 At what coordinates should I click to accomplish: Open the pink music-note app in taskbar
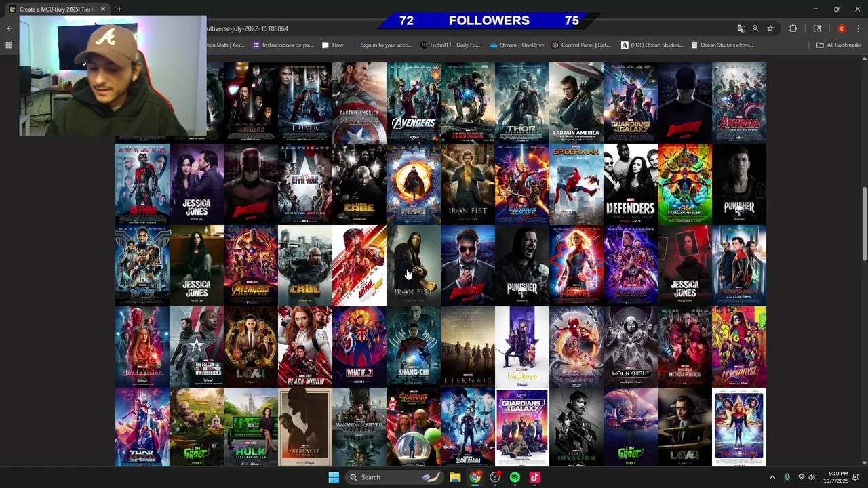[534, 477]
